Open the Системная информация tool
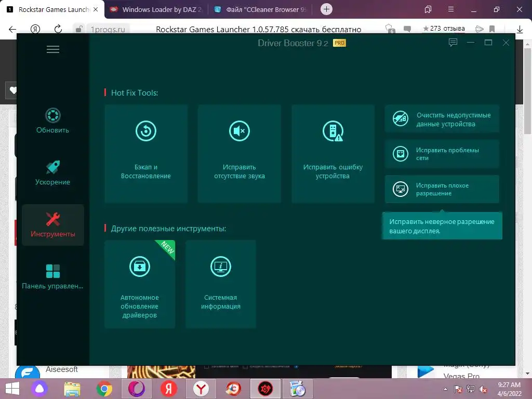Screen dimensions: 532x399 coord(220,284)
